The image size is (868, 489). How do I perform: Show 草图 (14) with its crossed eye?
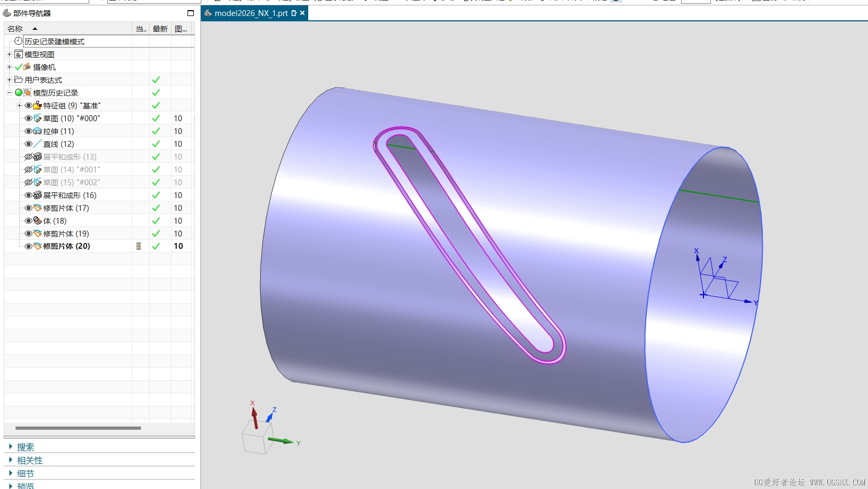pos(28,169)
